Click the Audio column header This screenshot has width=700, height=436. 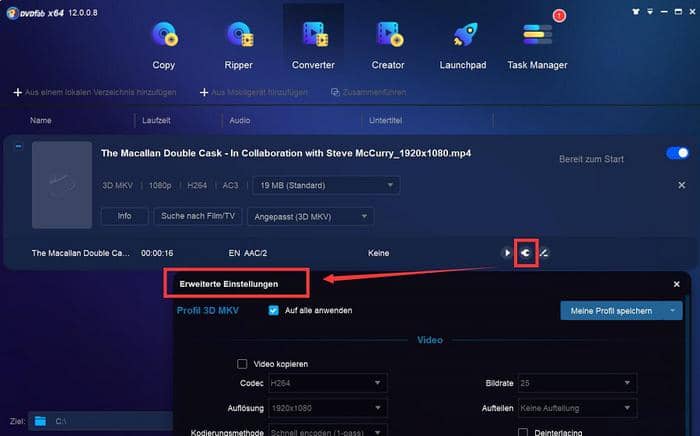pos(240,120)
